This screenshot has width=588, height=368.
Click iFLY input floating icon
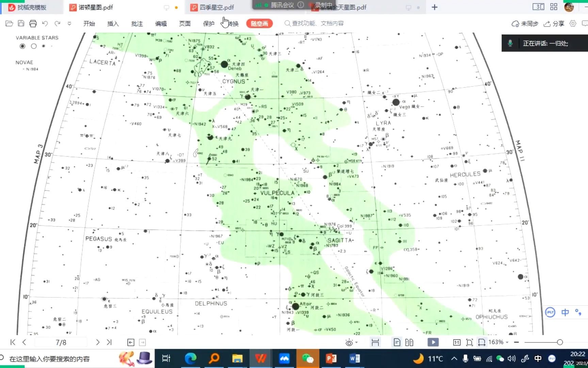550,312
